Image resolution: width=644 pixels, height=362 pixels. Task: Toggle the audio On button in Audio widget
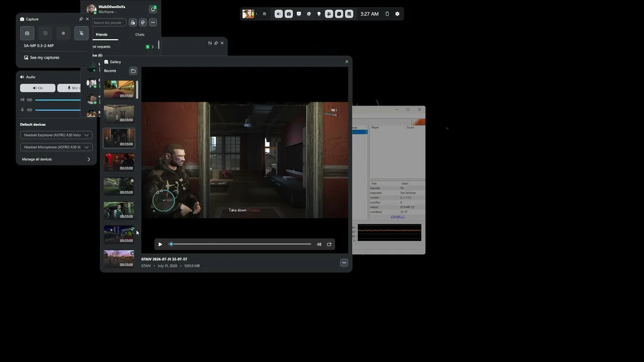point(38,88)
